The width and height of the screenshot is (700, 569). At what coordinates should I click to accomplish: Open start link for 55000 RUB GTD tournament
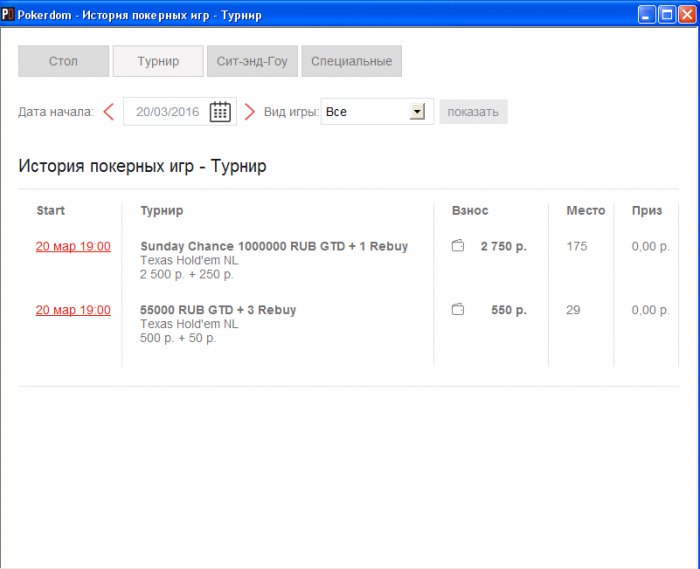tap(73, 310)
